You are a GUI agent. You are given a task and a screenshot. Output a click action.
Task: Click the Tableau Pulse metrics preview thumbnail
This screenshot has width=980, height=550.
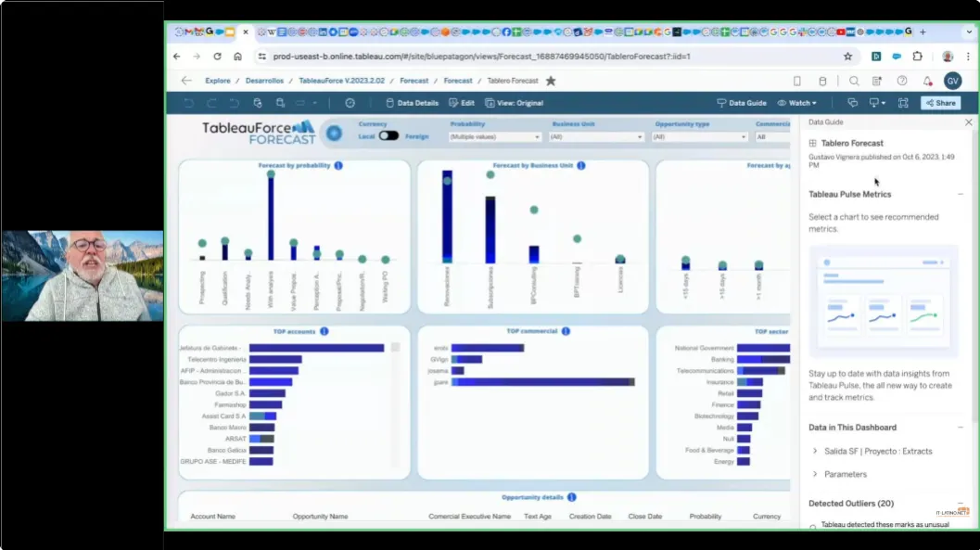(884, 301)
